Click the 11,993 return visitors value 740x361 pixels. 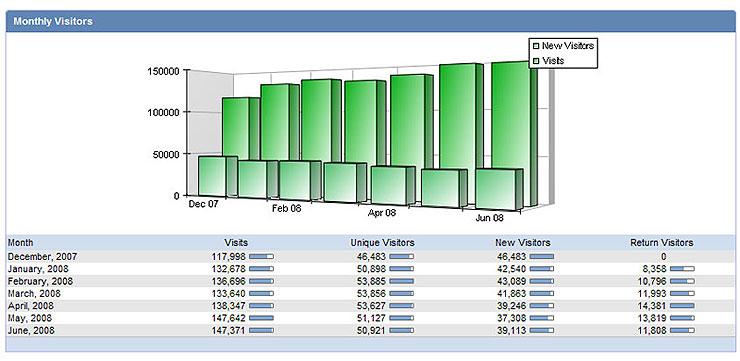click(x=652, y=294)
